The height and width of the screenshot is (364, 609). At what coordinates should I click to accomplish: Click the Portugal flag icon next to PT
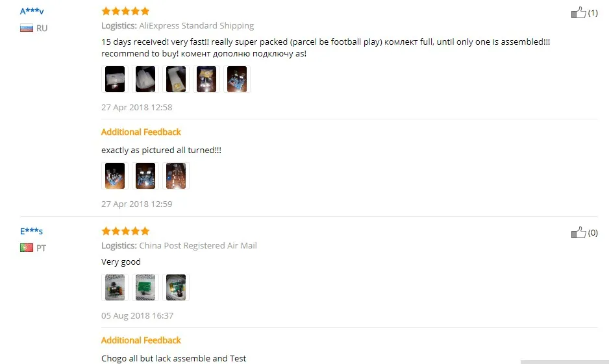click(27, 248)
